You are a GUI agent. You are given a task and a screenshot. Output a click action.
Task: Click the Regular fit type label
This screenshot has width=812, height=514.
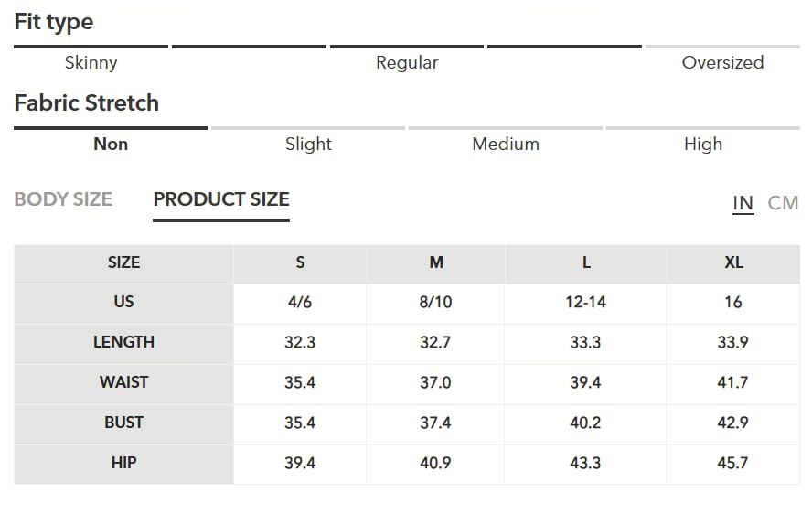(x=407, y=63)
